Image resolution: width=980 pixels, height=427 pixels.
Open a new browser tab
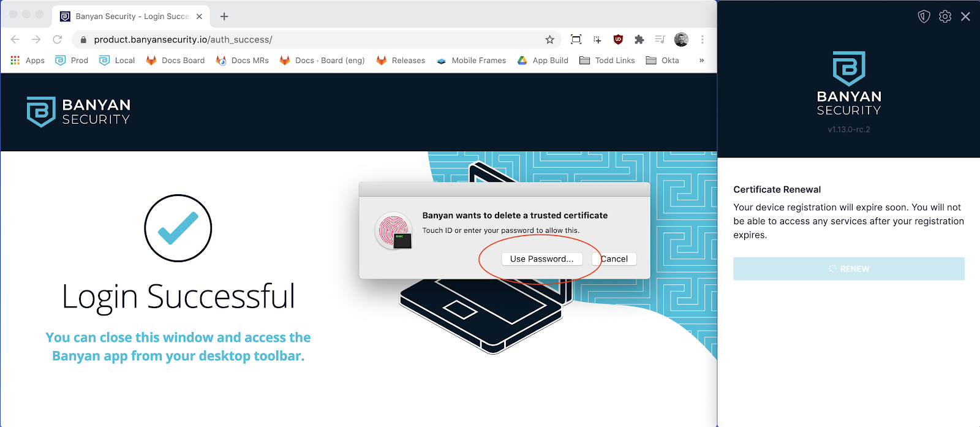coord(224,17)
